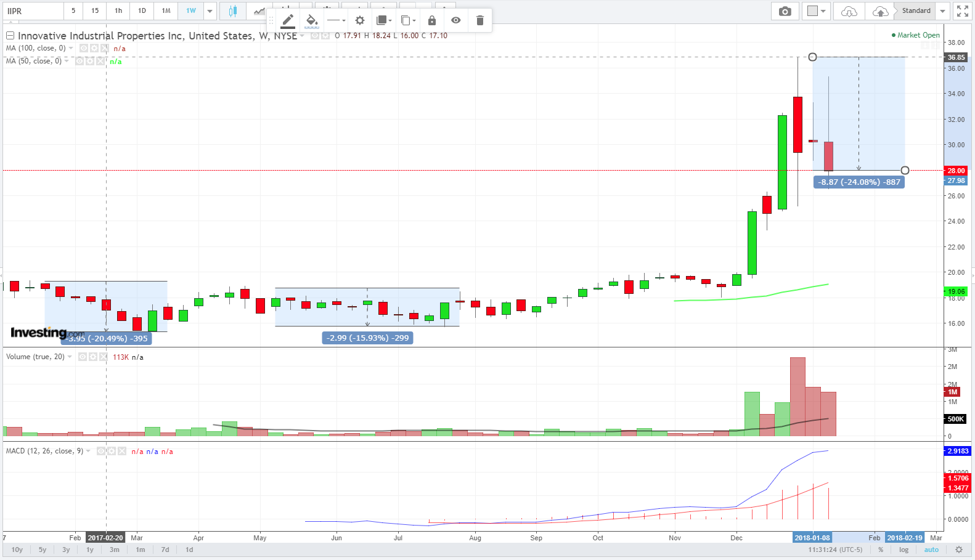Open Volume indicator settings gear
975x560 pixels.
pyautogui.click(x=93, y=357)
